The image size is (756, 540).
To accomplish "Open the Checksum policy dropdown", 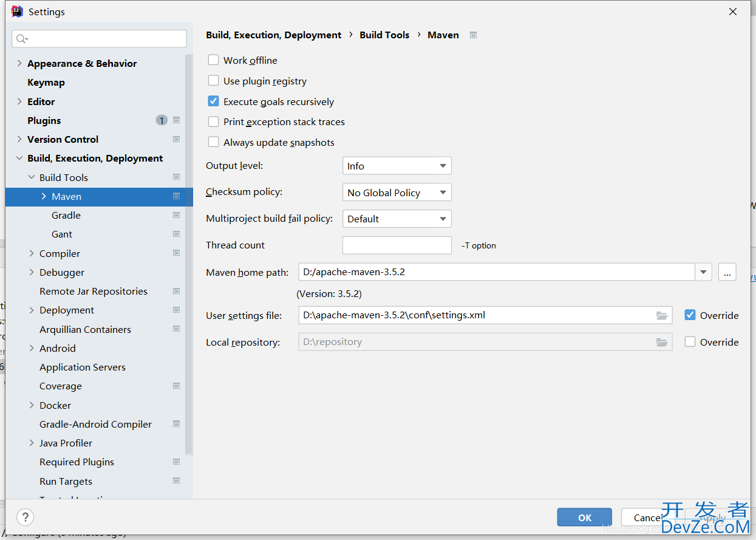I will tap(397, 193).
